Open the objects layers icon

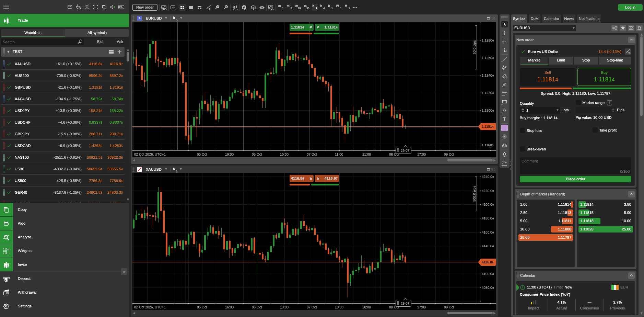coord(253,7)
